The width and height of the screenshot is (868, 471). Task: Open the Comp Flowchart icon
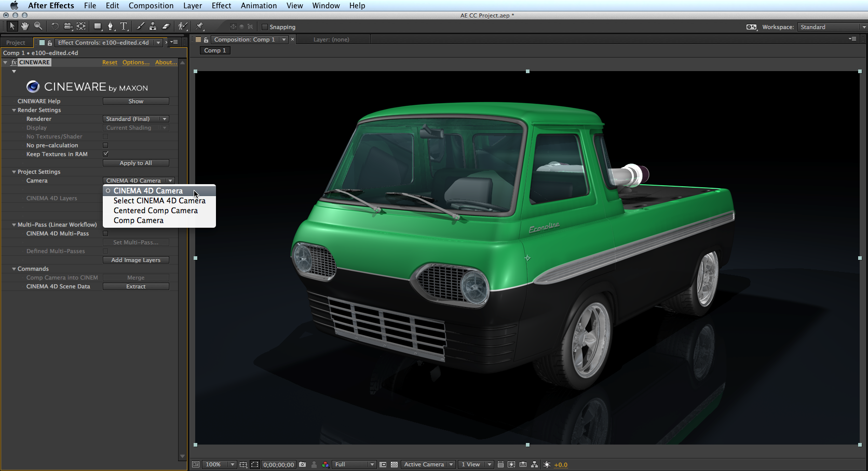click(534, 464)
